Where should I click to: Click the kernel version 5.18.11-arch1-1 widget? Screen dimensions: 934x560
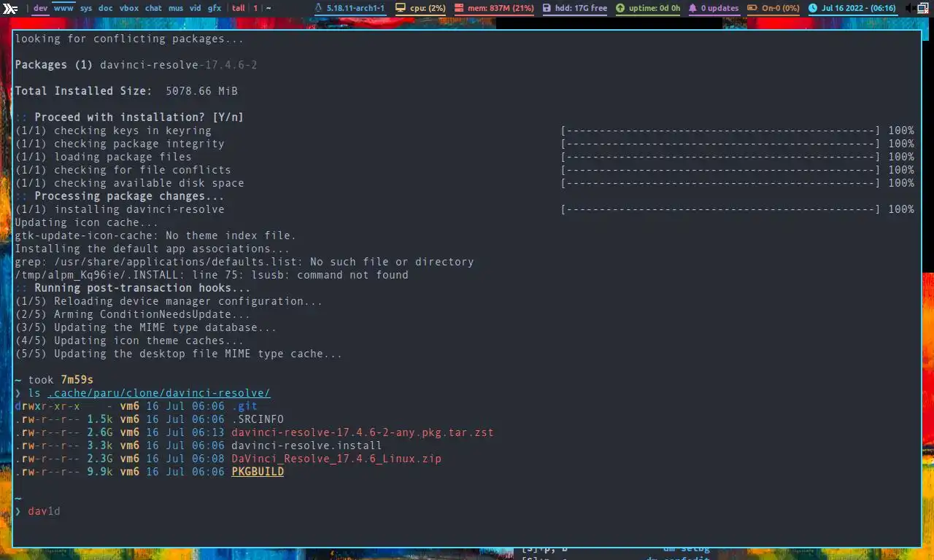[x=355, y=8]
